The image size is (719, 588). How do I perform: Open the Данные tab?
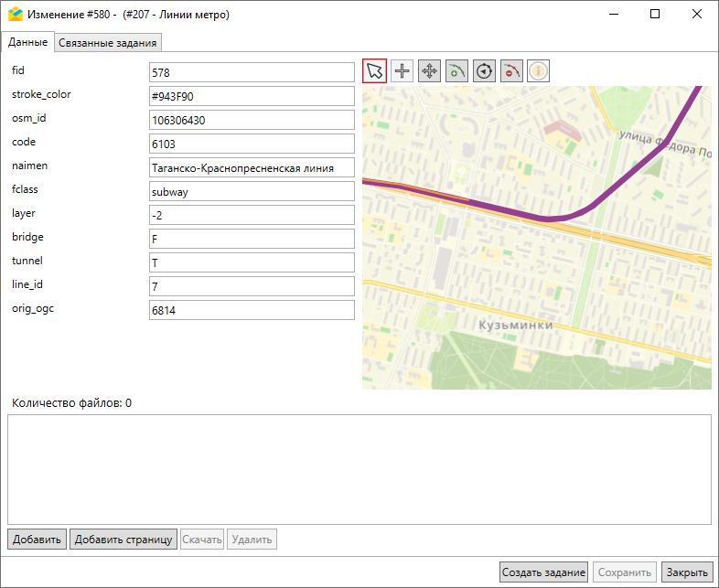(27, 42)
